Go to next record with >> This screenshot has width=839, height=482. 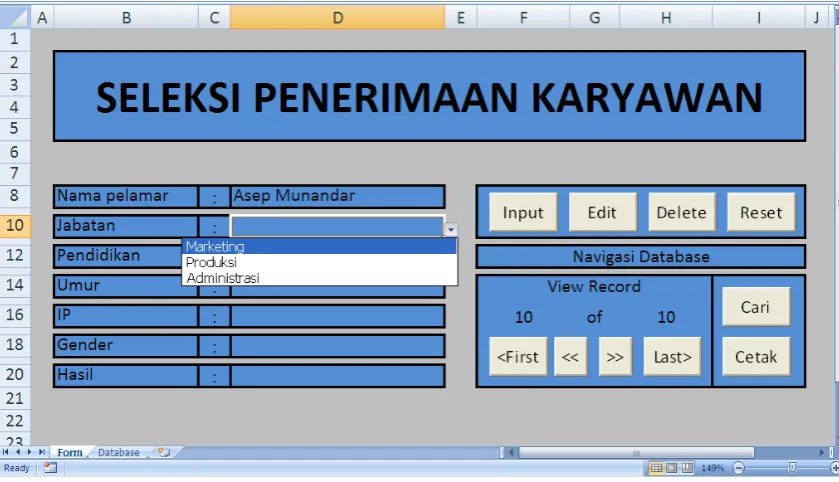(x=615, y=356)
